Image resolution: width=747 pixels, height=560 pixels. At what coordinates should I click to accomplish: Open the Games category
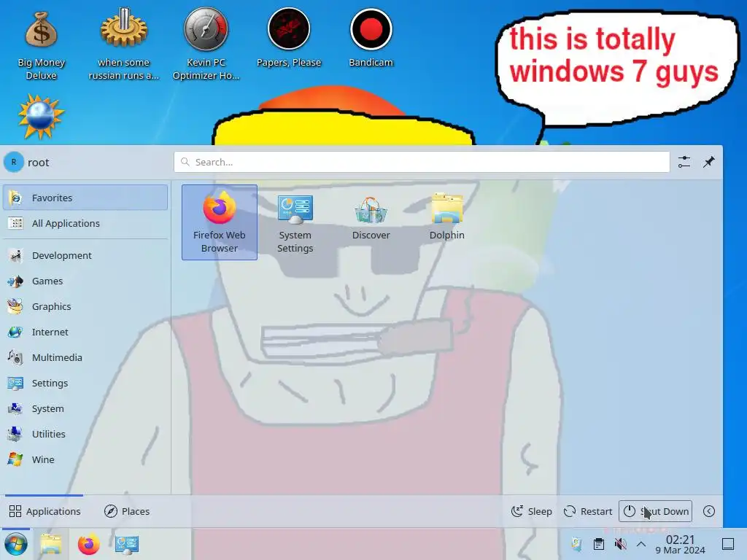coord(85,281)
